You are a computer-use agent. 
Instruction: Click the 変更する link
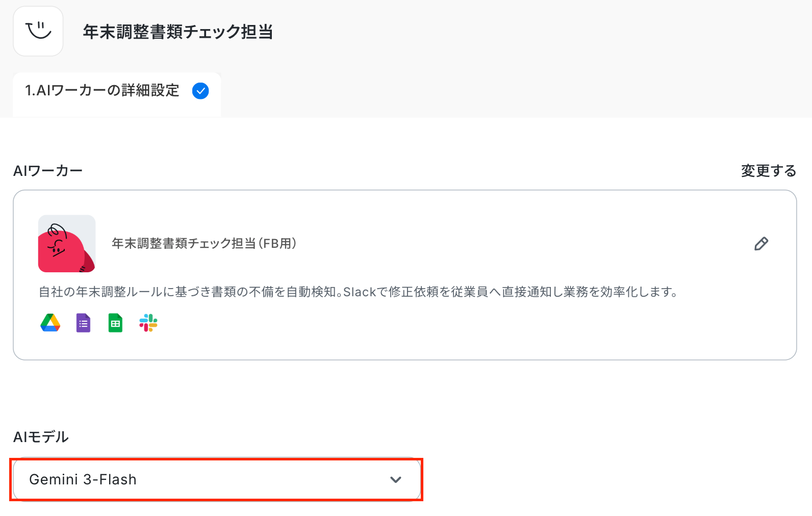(769, 171)
